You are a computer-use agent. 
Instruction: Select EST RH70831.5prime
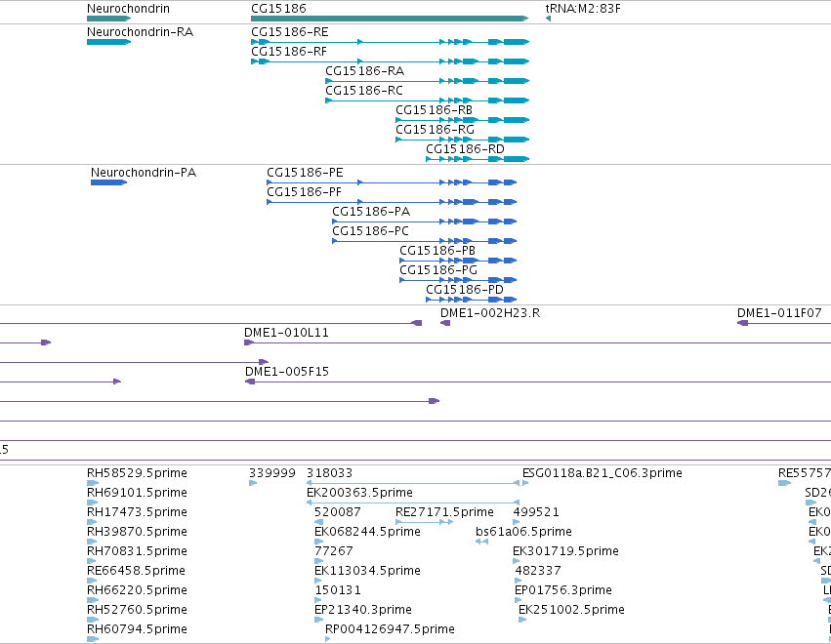pyautogui.click(x=137, y=551)
